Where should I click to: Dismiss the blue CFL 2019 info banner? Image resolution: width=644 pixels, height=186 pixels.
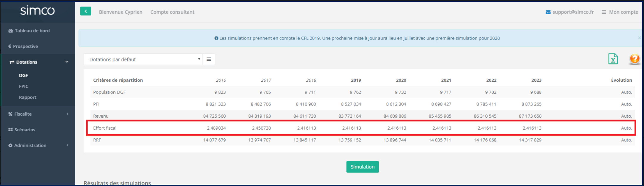tap(639, 38)
